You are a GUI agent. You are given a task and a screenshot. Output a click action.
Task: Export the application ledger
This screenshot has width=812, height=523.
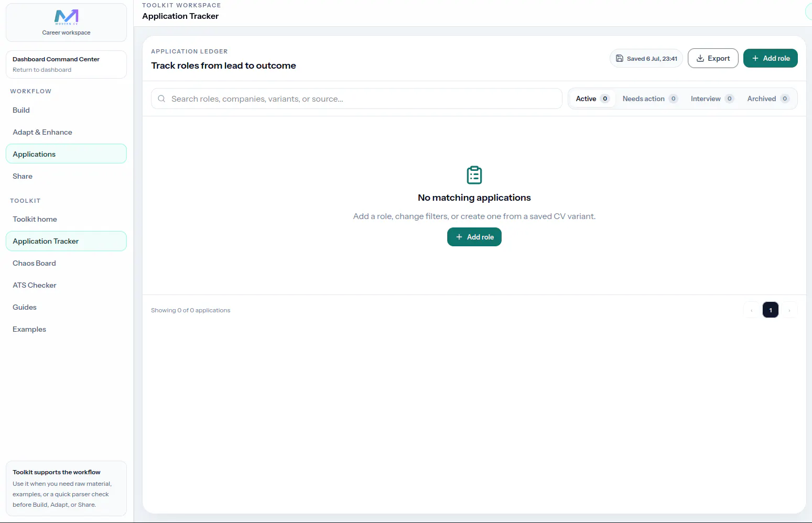point(713,58)
